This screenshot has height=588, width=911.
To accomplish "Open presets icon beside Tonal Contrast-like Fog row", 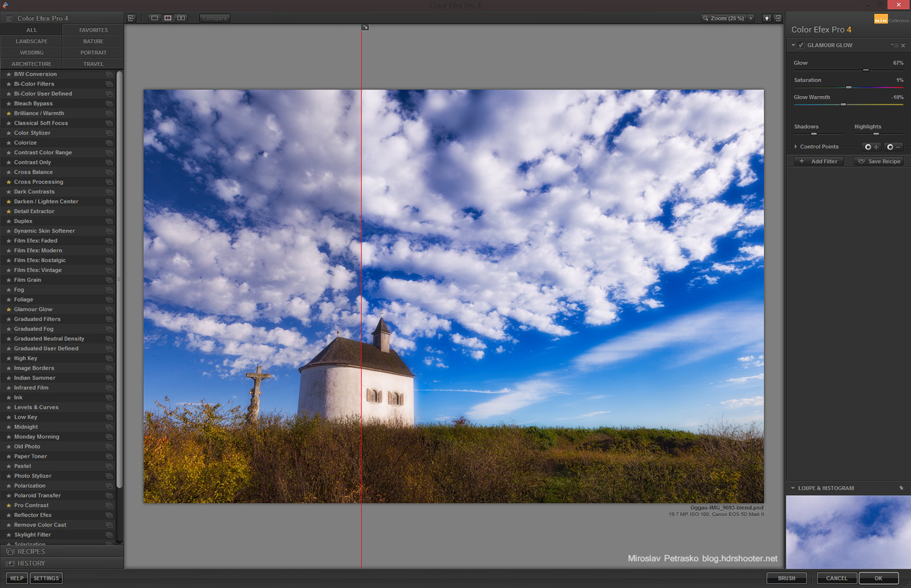I will (x=109, y=289).
